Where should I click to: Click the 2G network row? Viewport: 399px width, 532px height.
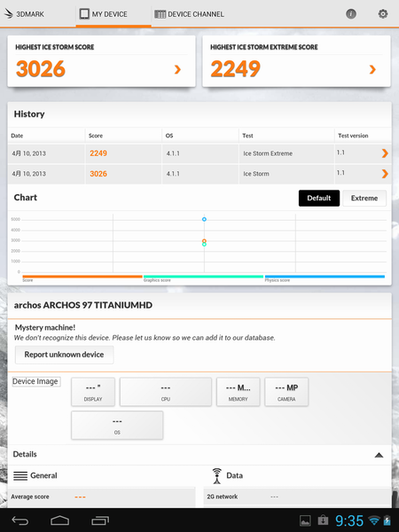pos(297,497)
